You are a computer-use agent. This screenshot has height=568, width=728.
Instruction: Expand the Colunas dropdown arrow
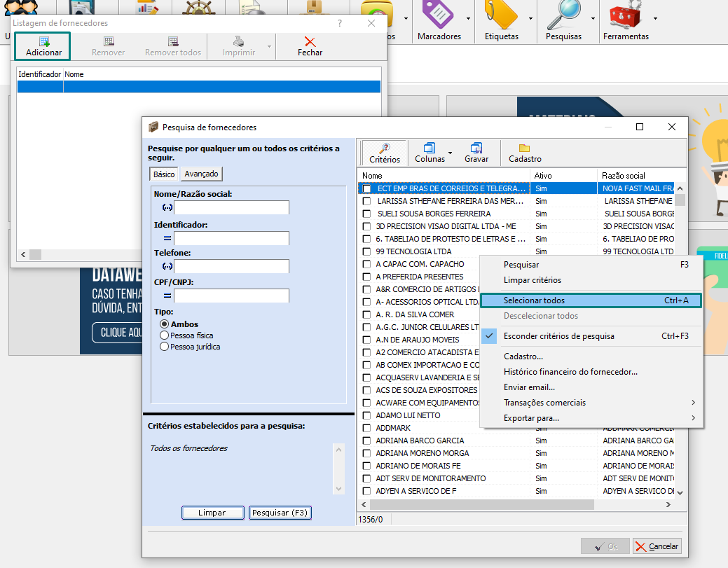450,152
